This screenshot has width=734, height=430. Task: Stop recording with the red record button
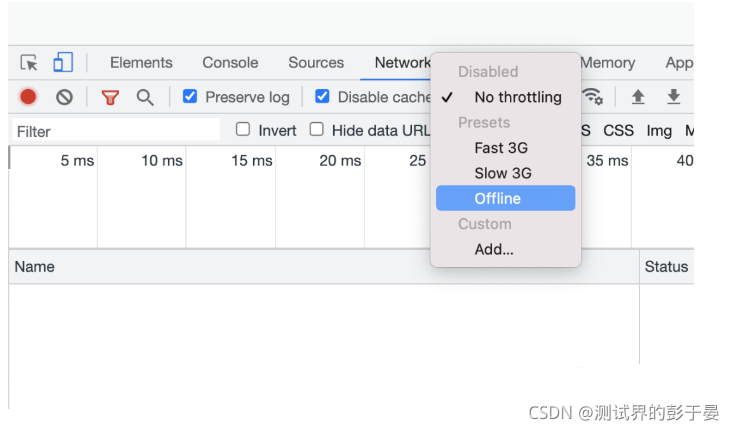coord(28,97)
